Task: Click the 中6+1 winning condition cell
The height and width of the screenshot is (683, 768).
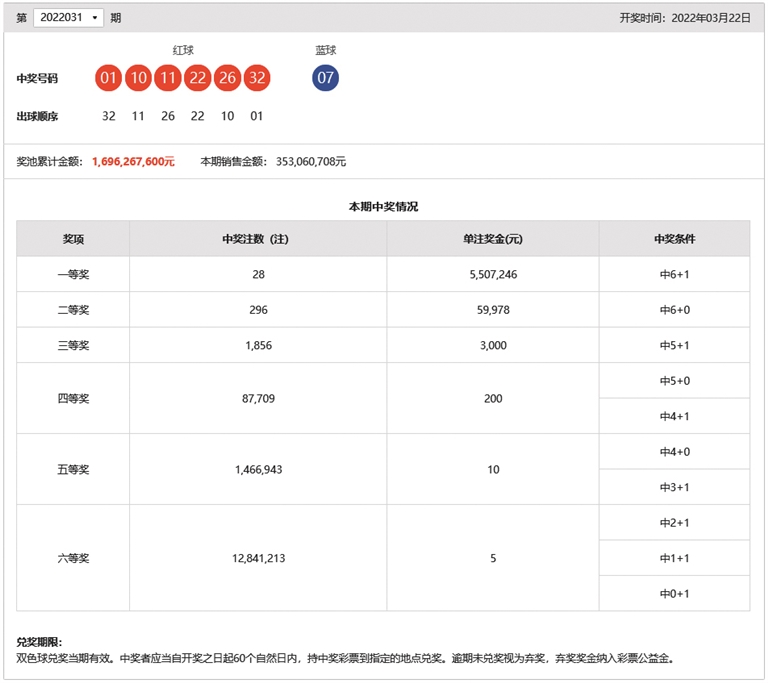Action: [x=674, y=274]
